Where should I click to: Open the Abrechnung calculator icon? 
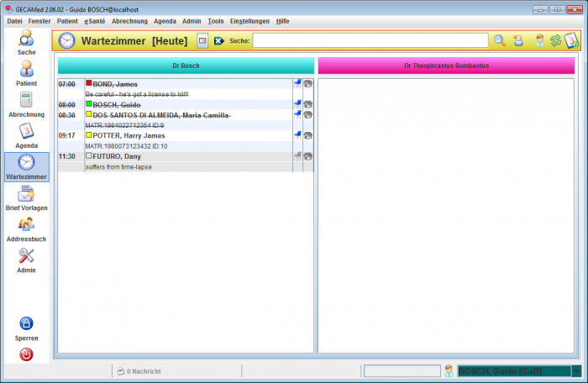(26, 101)
